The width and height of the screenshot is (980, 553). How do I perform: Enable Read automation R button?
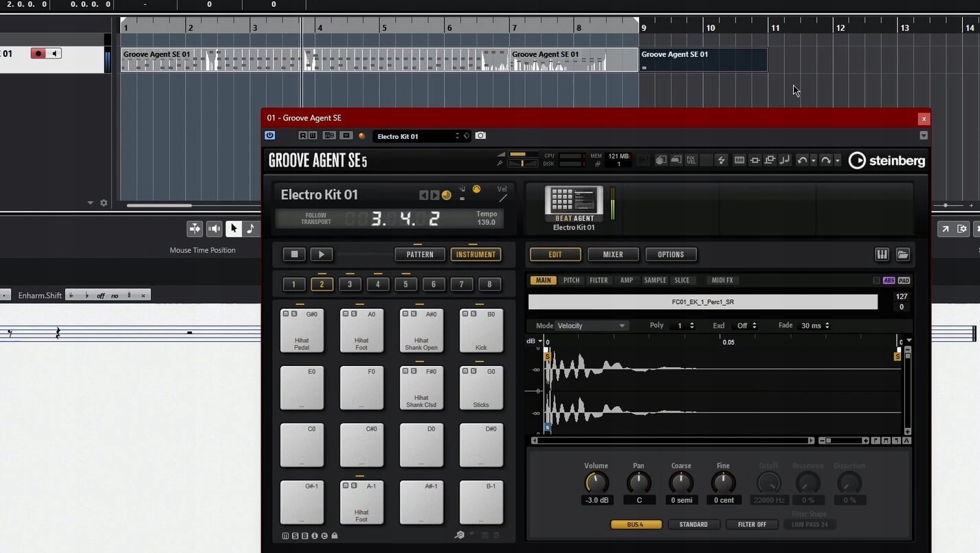(x=303, y=135)
